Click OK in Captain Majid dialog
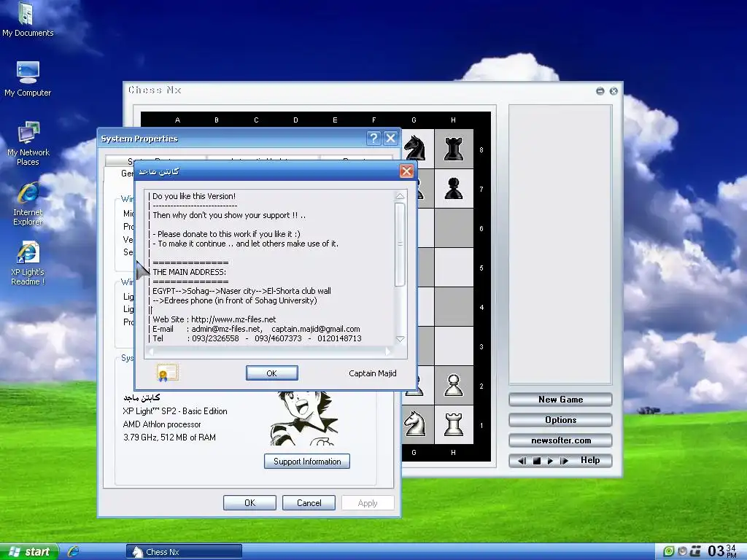 (x=272, y=373)
